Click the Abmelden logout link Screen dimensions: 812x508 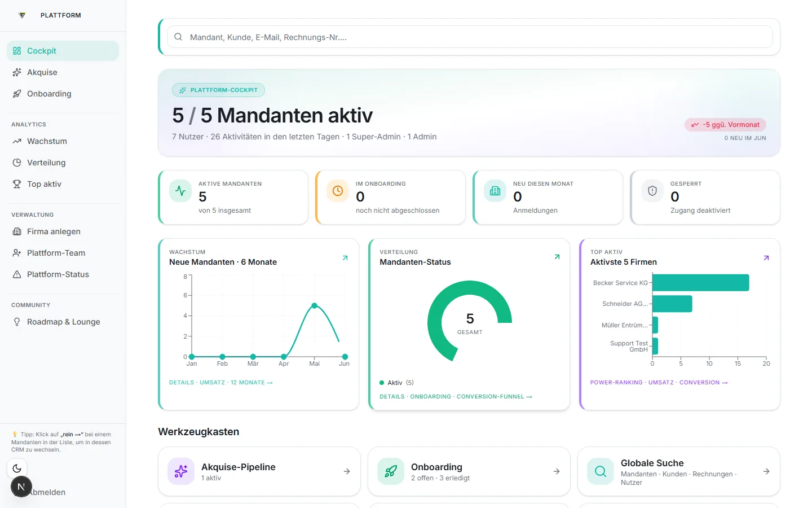pos(48,492)
